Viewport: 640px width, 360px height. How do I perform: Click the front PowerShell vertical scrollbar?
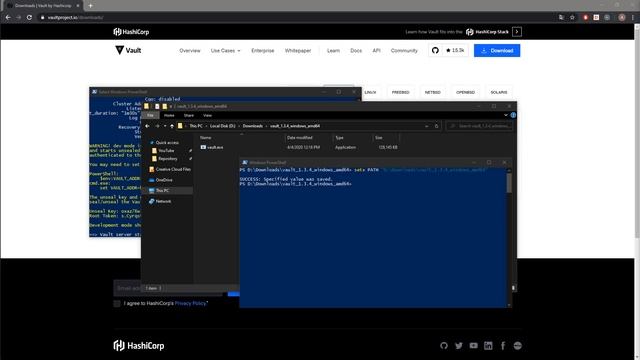click(x=509, y=237)
